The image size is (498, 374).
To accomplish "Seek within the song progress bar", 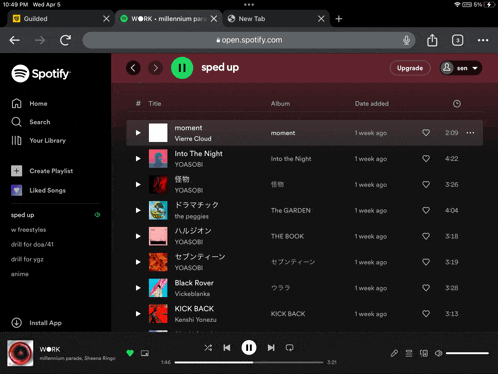I will 249,362.
